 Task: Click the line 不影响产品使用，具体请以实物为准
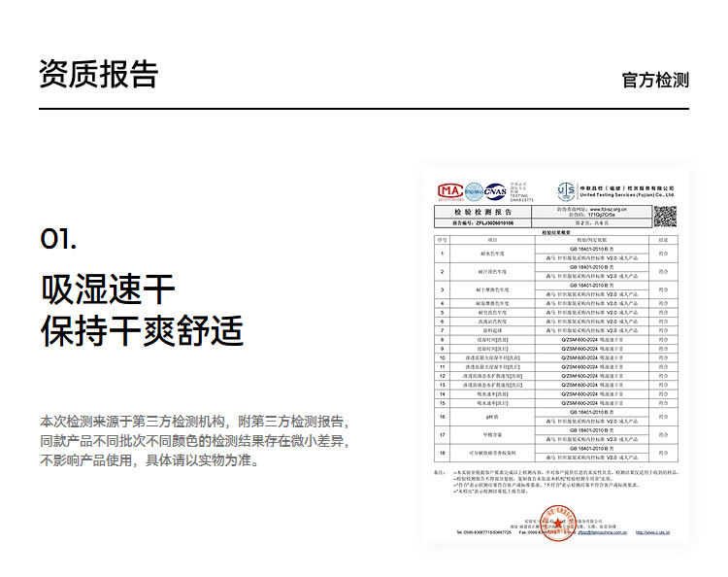pos(149,460)
